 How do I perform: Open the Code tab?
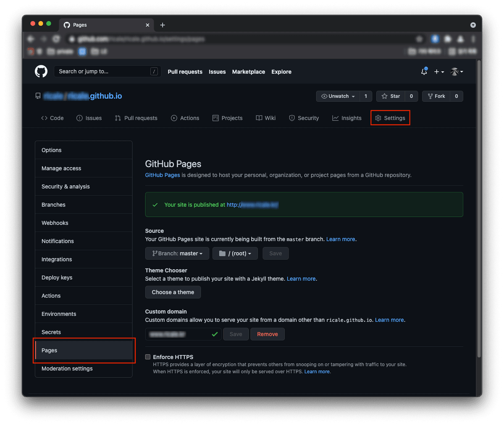(x=52, y=118)
